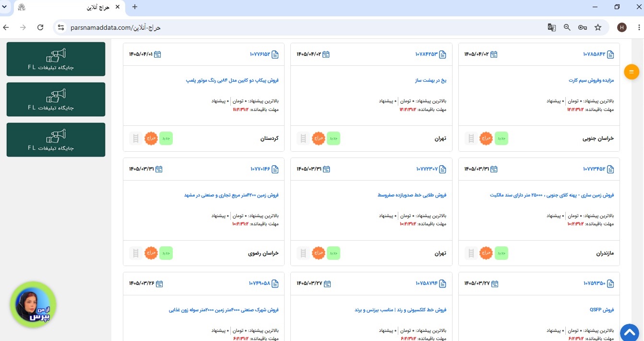Click the orange حراج badge in the Tehran ice-in-heaven card
Viewport: 644px width, 341px height.
coord(319,138)
